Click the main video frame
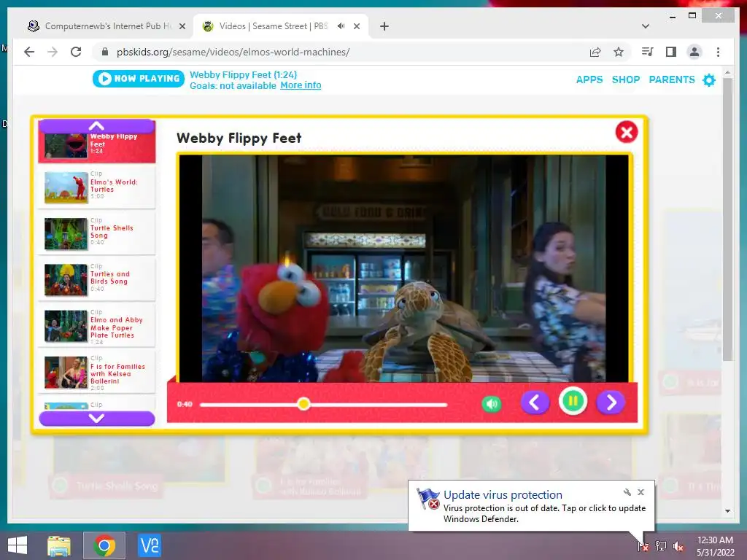The height and width of the screenshot is (560, 747). click(x=404, y=268)
